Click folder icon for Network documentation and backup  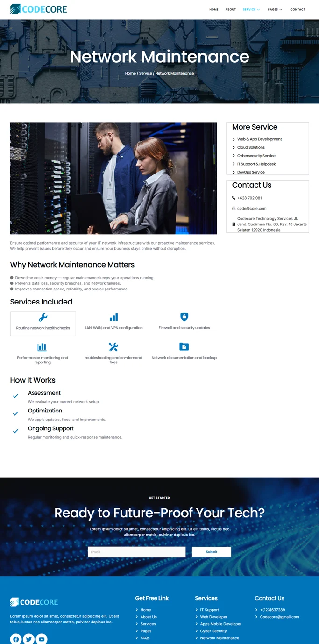pos(184,347)
